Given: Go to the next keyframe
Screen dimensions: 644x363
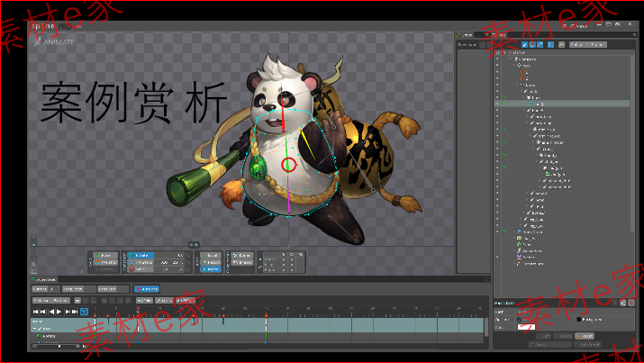Looking at the screenshot, I should click(68, 312).
